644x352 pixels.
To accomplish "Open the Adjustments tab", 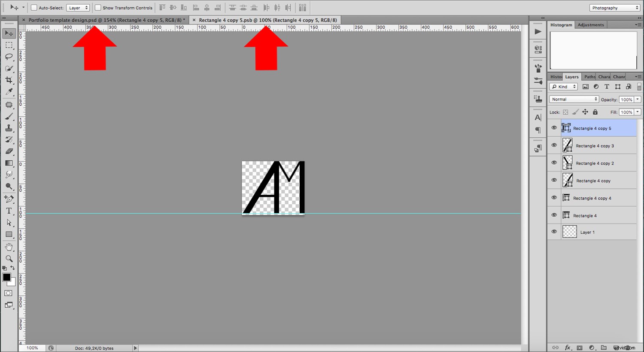I will (591, 24).
